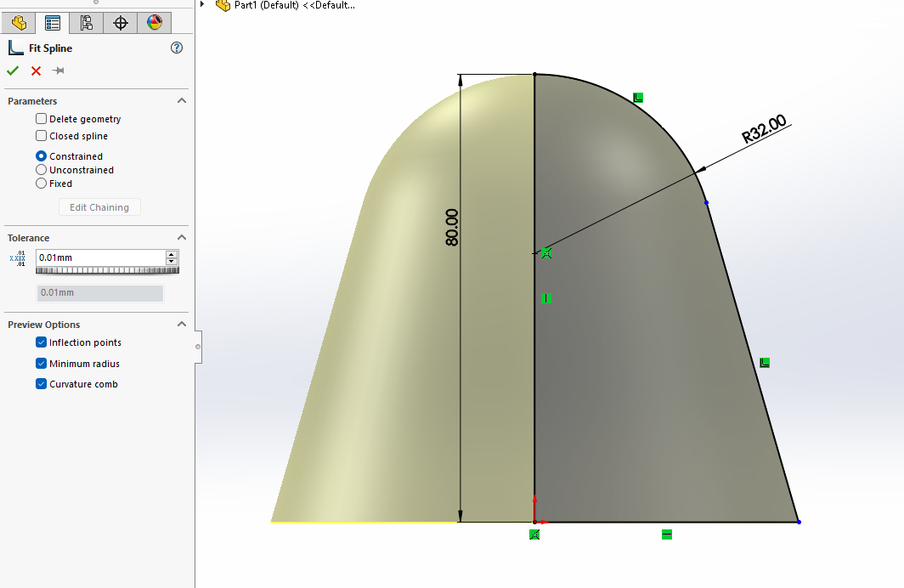Select the active PropertyManager tab

tap(52, 23)
